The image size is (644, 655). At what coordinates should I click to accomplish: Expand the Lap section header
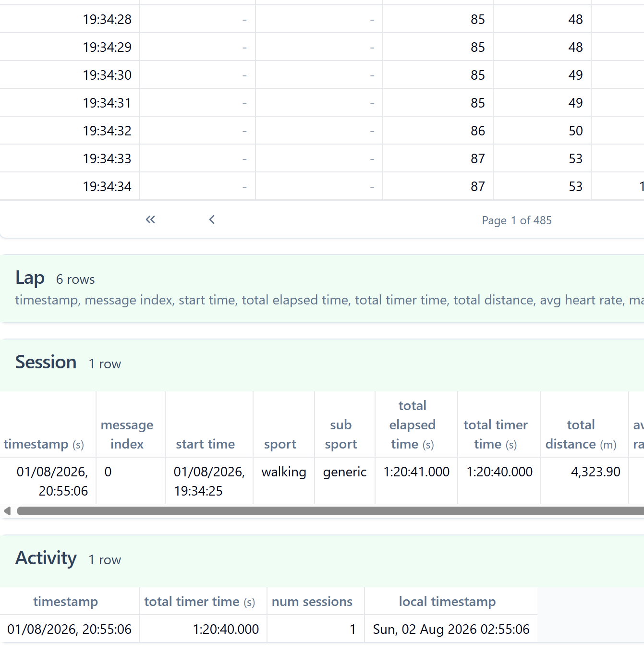(x=322, y=289)
